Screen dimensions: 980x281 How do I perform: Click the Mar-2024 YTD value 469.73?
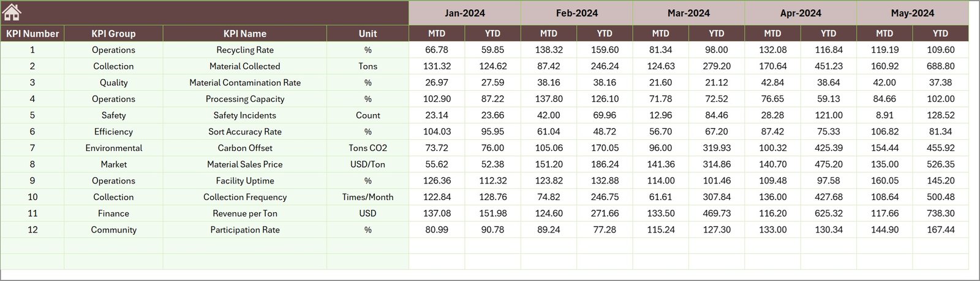[716, 214]
